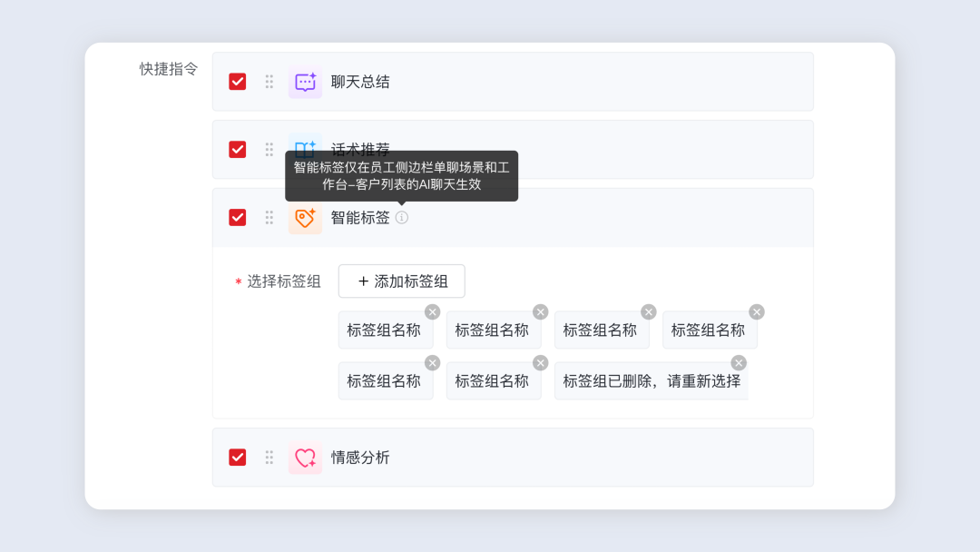
Task: Click the drag handle next to 话术推荐
Action: click(269, 149)
